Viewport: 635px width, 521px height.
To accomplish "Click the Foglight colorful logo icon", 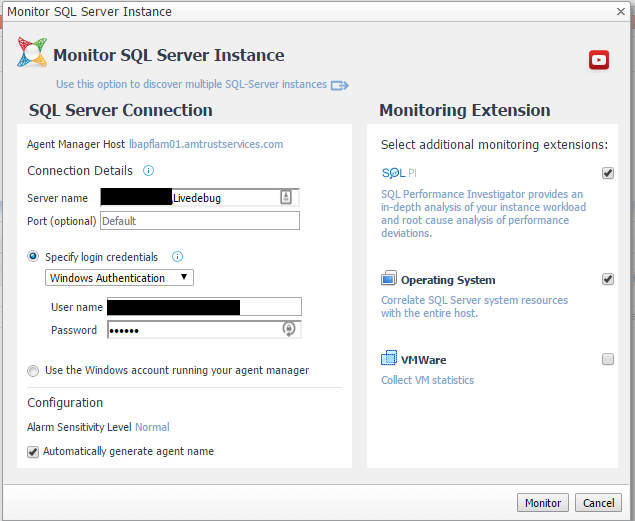I will (x=32, y=52).
